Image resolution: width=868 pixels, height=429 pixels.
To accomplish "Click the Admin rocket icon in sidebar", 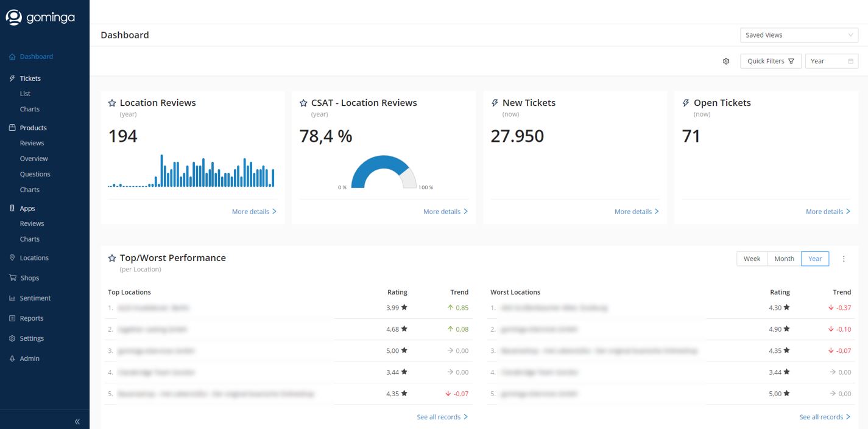I will pos(12,358).
